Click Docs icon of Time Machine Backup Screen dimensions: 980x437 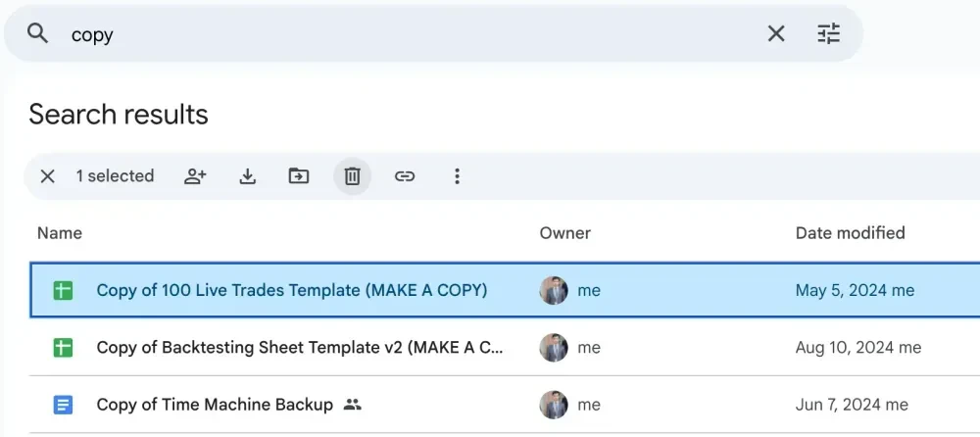[63, 405]
